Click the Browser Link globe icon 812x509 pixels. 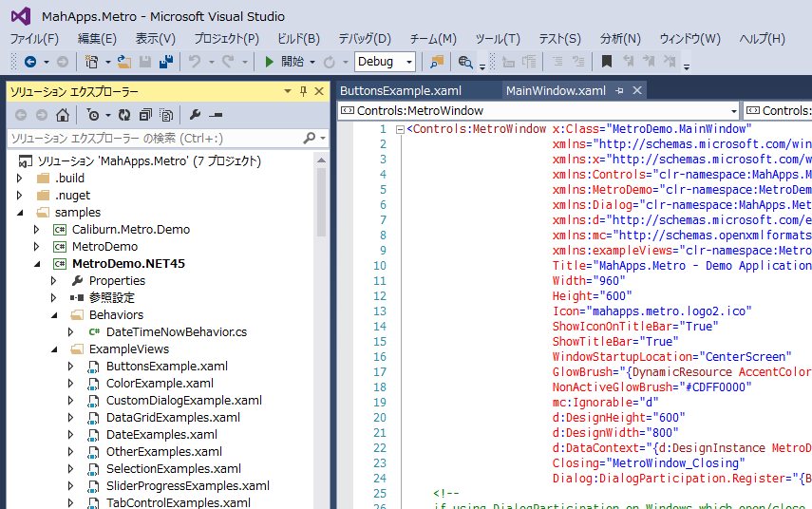click(465, 62)
